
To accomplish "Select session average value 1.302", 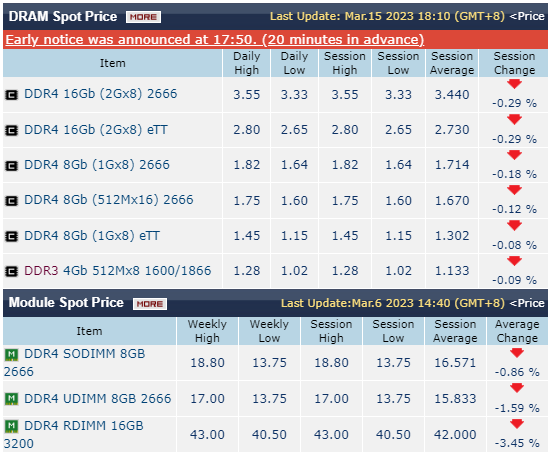I will point(452,236).
